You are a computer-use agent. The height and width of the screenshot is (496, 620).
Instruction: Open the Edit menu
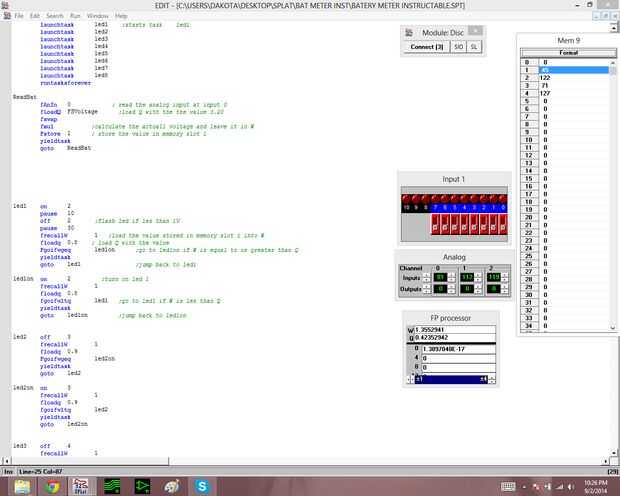pyautogui.click(x=34, y=16)
